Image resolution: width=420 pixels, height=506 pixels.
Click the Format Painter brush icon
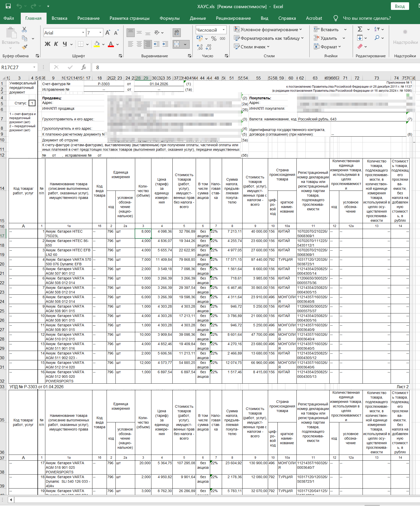[25, 47]
